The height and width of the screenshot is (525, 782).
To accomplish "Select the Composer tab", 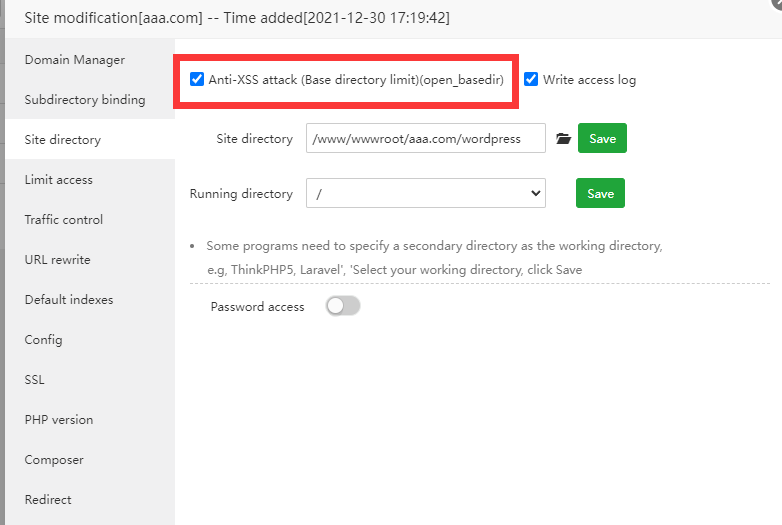I will click(x=54, y=460).
